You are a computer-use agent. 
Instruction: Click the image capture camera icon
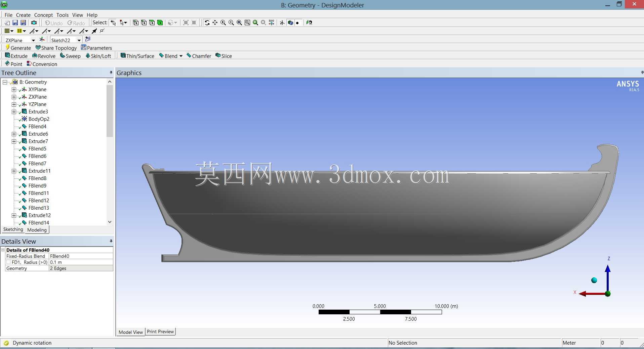34,23
